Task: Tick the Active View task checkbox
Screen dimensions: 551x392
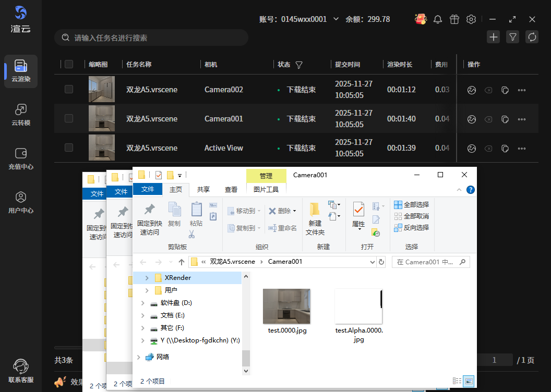Action: pyautogui.click(x=69, y=148)
